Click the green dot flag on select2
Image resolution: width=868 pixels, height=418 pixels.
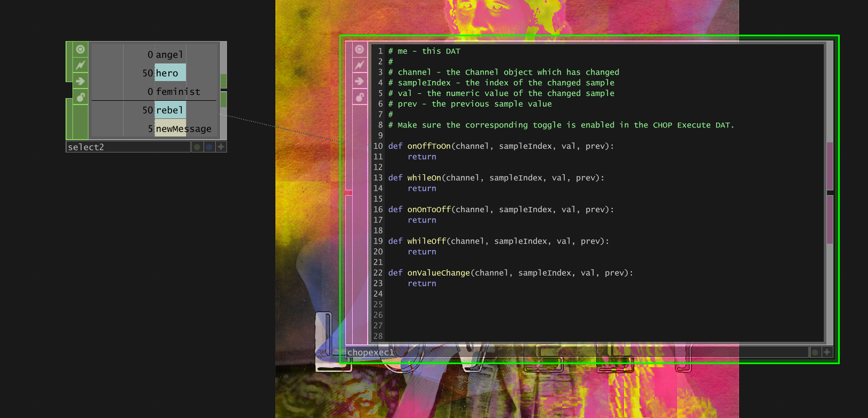click(197, 147)
